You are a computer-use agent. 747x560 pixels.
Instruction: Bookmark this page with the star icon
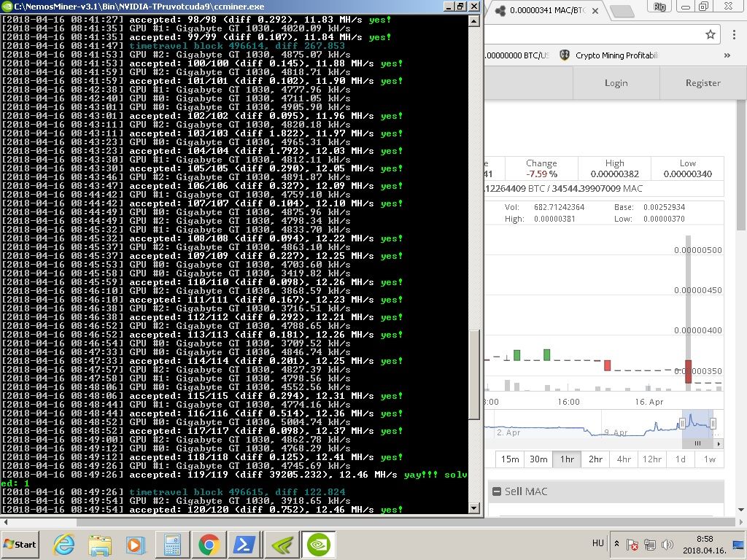(x=711, y=34)
